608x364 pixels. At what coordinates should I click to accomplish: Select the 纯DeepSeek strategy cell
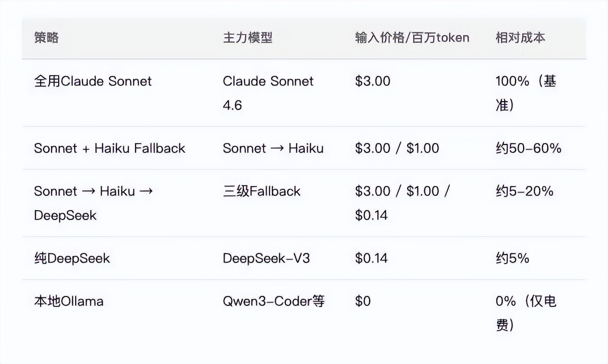(72, 258)
